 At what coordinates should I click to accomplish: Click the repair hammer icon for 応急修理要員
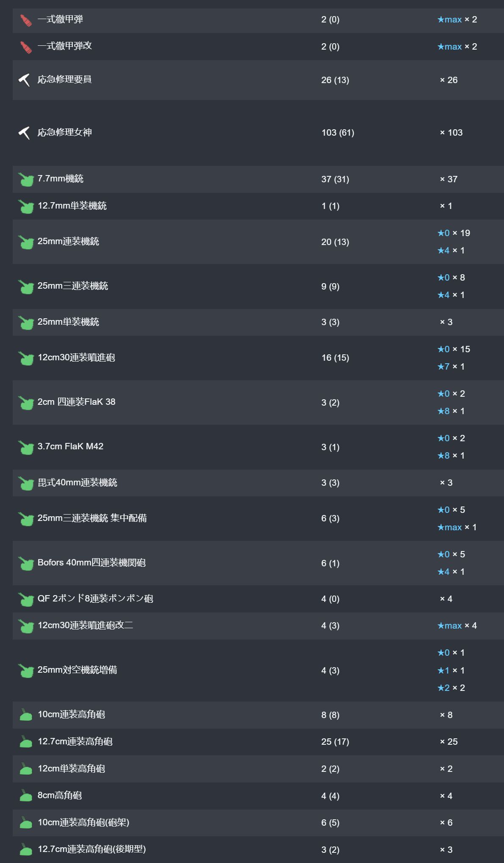point(25,80)
